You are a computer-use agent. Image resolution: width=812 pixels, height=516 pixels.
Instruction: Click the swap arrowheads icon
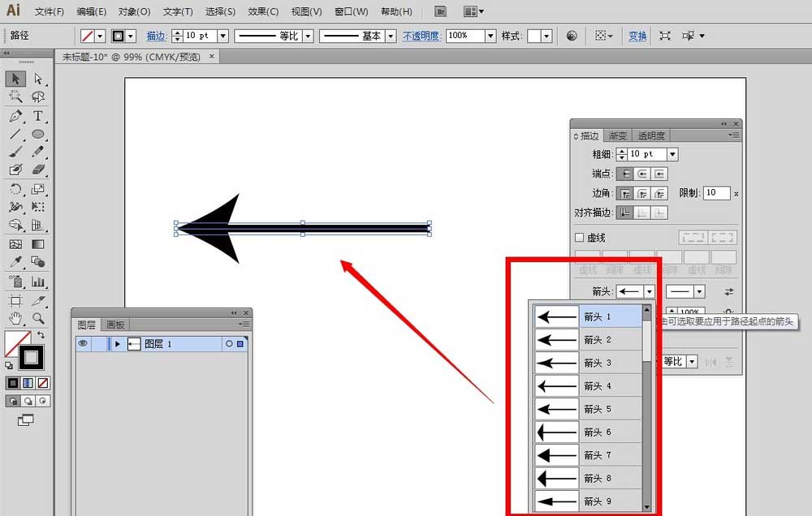728,292
